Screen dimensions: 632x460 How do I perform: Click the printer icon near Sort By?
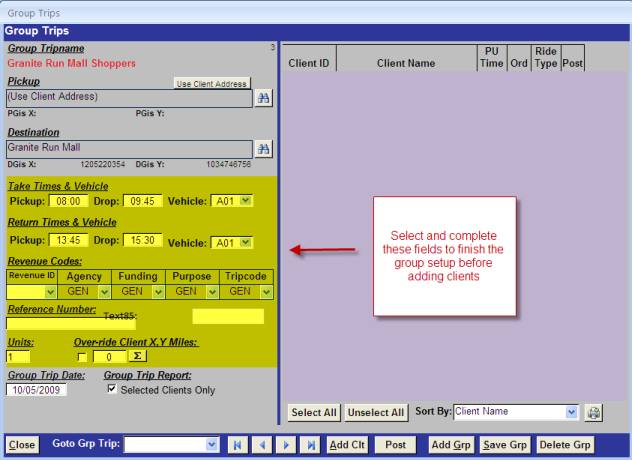coord(594,412)
